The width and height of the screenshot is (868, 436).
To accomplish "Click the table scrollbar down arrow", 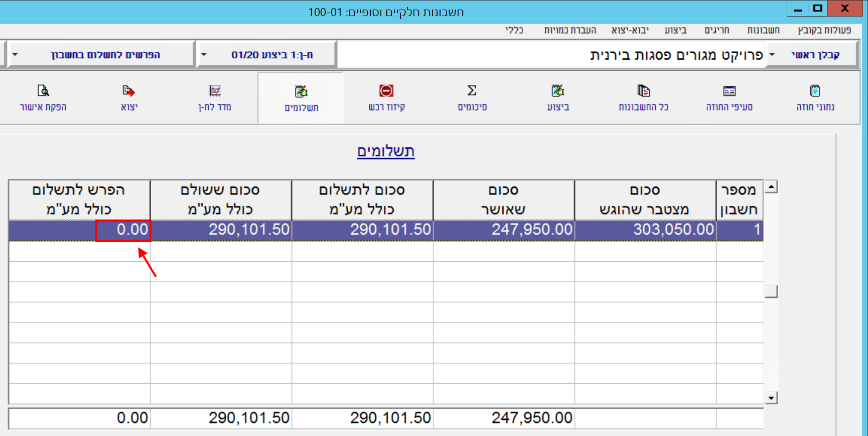I will click(x=771, y=398).
